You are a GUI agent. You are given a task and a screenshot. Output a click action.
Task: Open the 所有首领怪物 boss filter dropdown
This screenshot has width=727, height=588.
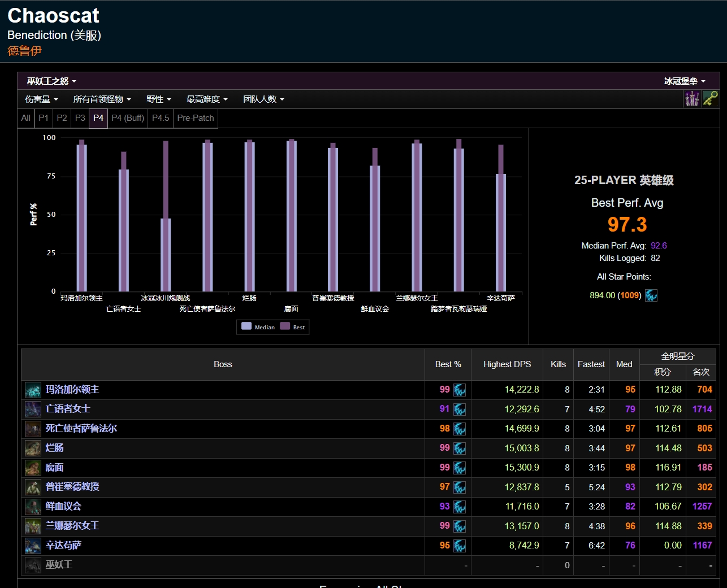(x=102, y=99)
